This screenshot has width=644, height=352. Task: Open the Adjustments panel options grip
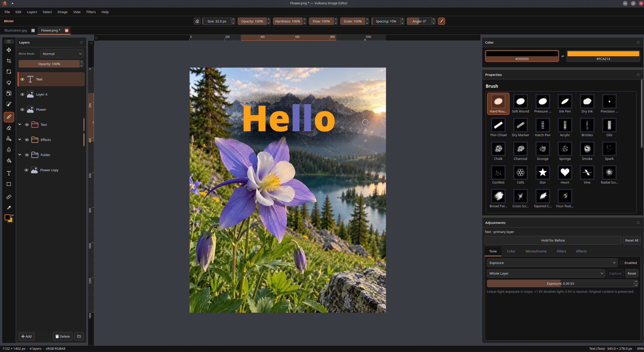[x=638, y=223]
